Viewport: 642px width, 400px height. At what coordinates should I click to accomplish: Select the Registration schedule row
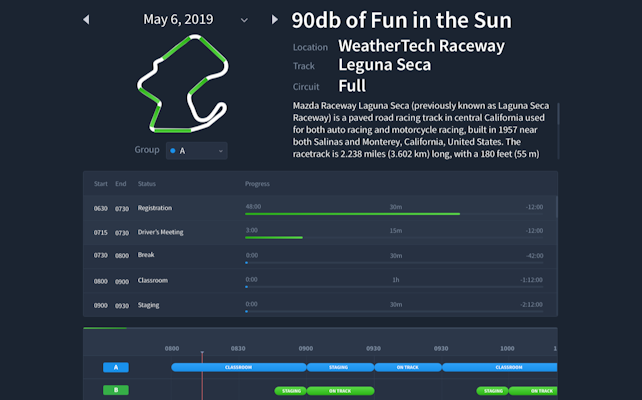[x=319, y=208]
